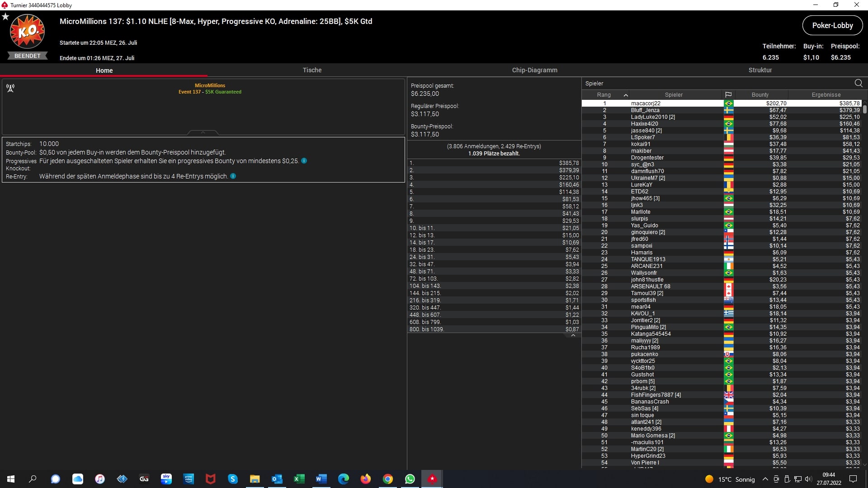
Task: Toggle the Rang column sort arrow
Action: [626, 95]
